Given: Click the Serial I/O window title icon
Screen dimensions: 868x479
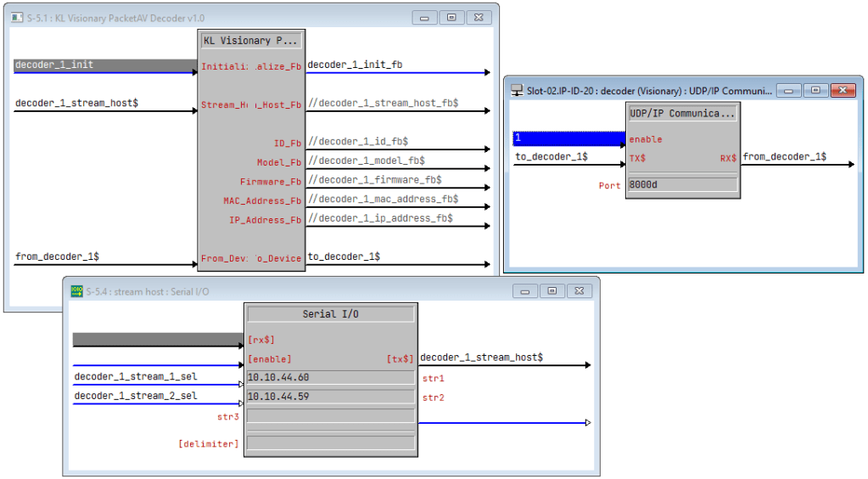Looking at the screenshot, I should tap(75, 291).
